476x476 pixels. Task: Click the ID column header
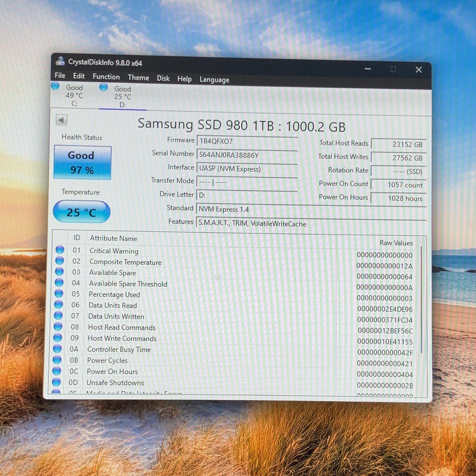pos(77,238)
